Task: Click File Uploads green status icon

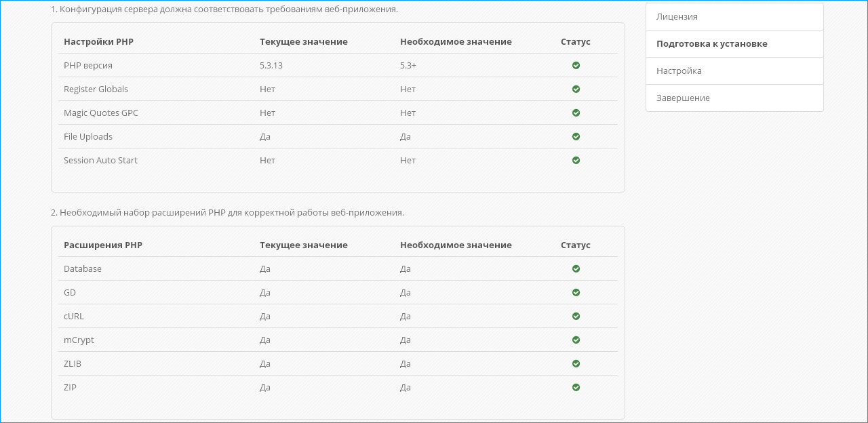Action: (x=576, y=137)
